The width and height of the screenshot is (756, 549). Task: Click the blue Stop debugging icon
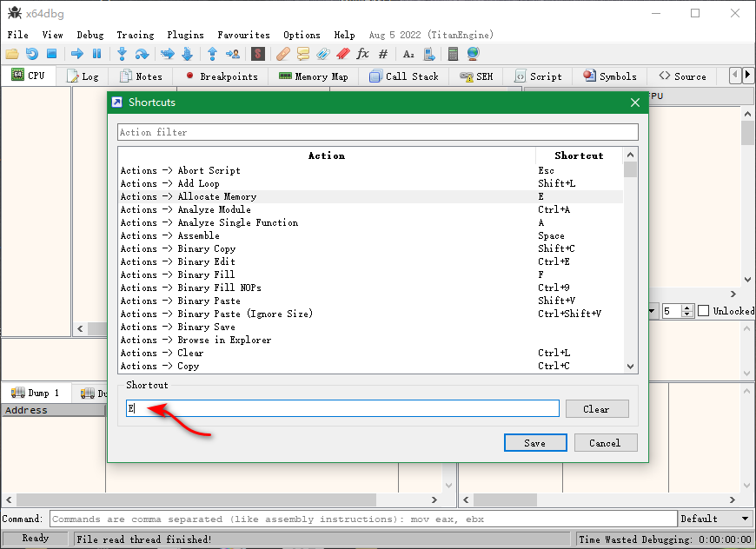point(51,54)
